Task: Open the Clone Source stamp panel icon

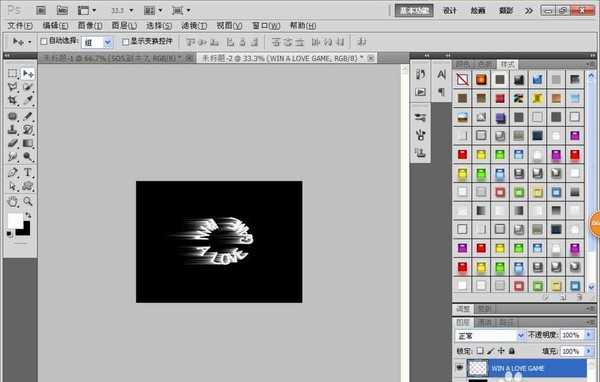Action: coord(421,152)
